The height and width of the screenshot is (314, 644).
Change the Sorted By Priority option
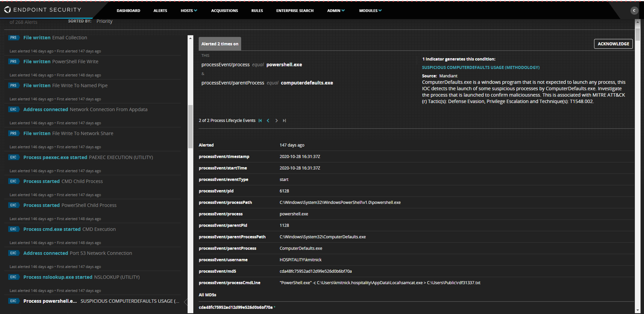coord(104,21)
